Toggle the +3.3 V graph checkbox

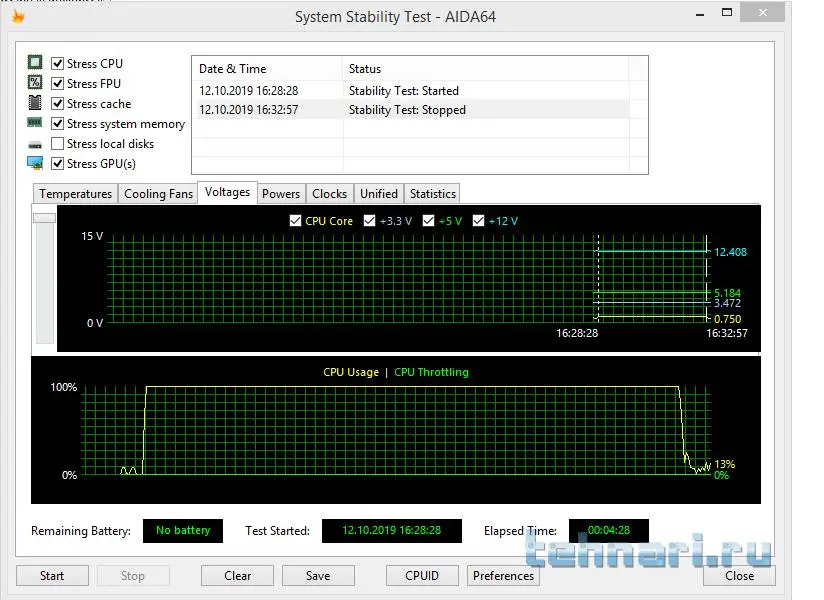[x=369, y=221]
